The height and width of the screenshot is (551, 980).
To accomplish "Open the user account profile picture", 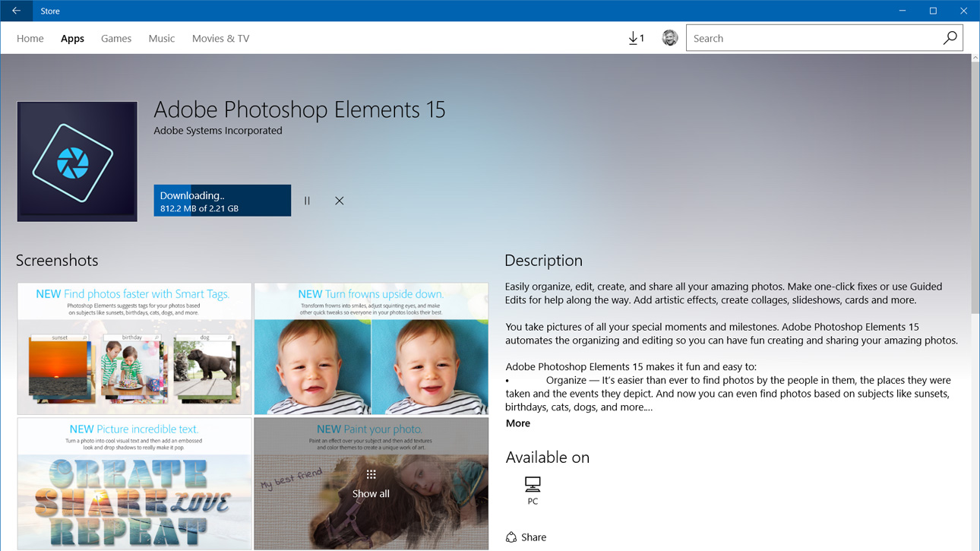I will [669, 37].
